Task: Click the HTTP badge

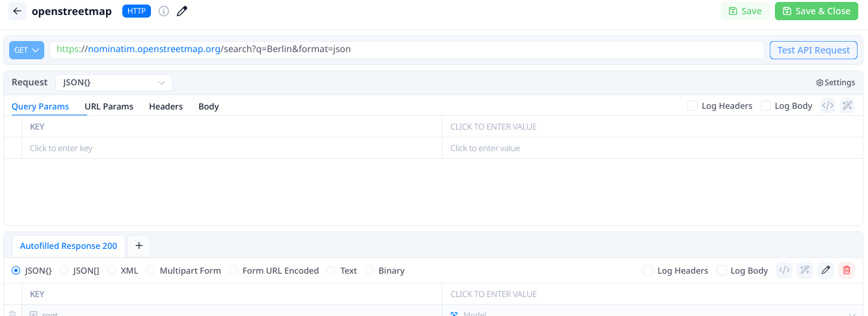Action: [137, 11]
